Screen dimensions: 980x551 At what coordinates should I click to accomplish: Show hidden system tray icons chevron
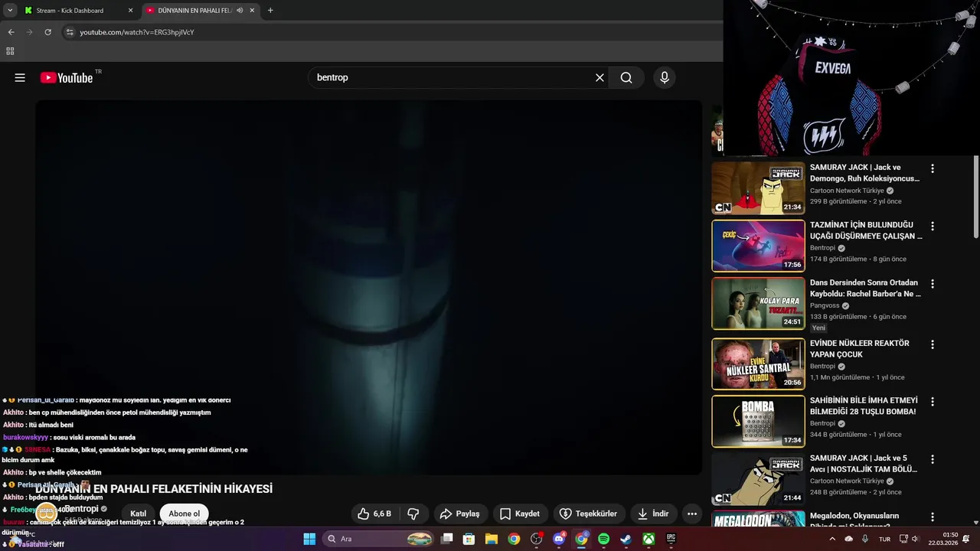(832, 539)
